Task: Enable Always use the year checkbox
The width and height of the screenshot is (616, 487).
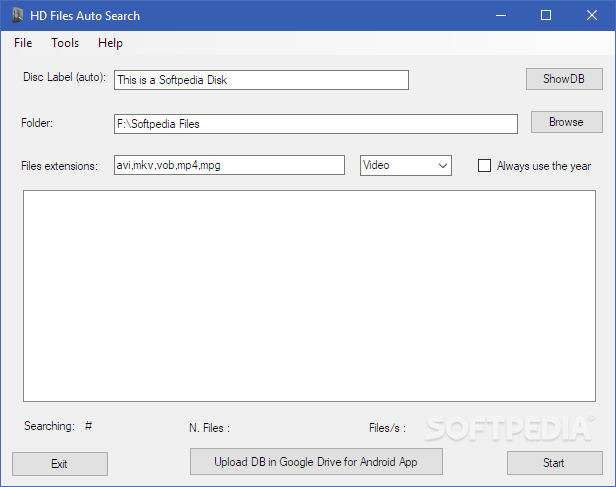Action: 484,166
